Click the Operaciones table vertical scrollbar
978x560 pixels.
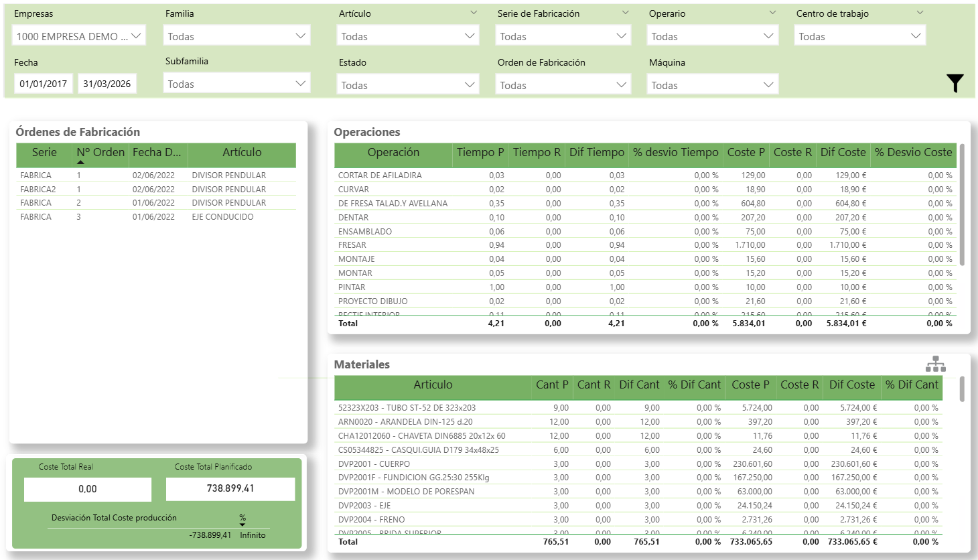point(962,204)
